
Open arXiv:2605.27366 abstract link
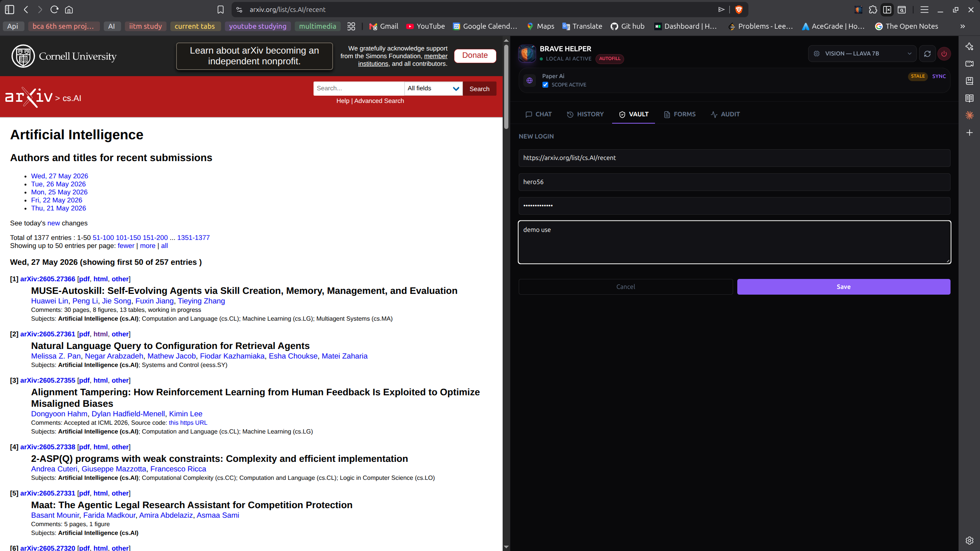48,279
